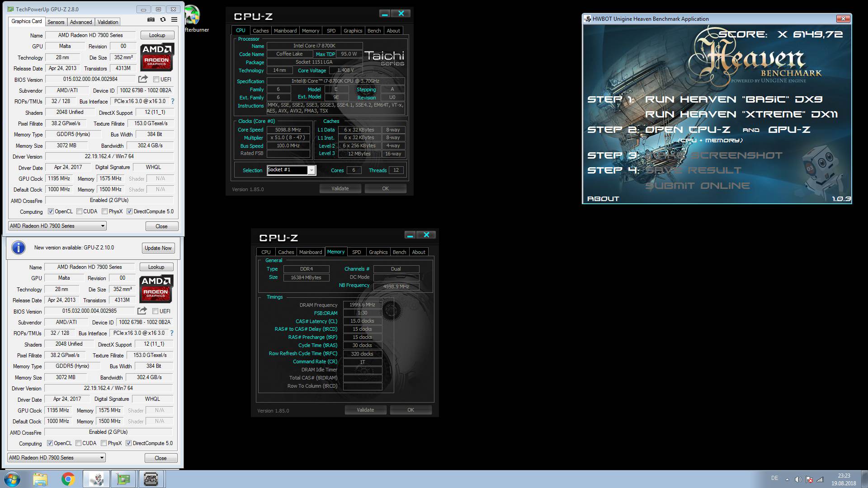Toggle CUDA checkbox in bottom GPU-Z
This screenshot has width=868, height=488.
click(x=78, y=443)
